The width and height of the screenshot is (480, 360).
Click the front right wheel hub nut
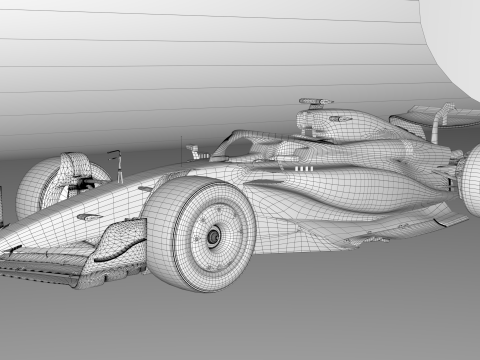click(213, 236)
